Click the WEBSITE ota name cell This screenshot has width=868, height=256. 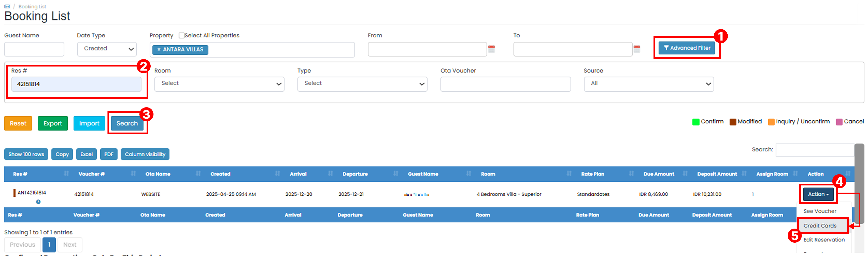coord(151,194)
